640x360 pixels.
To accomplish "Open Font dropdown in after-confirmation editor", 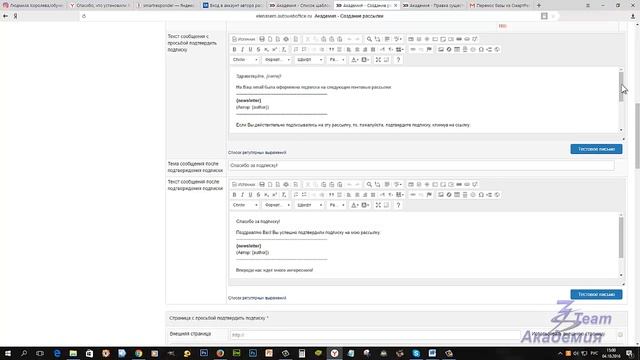I will (309, 205).
